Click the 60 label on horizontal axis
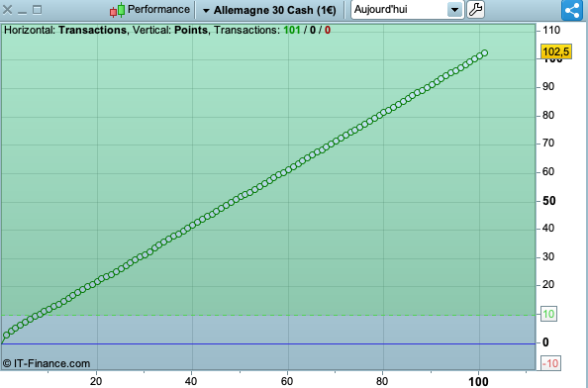This screenshot has width=588, height=388. tap(287, 381)
